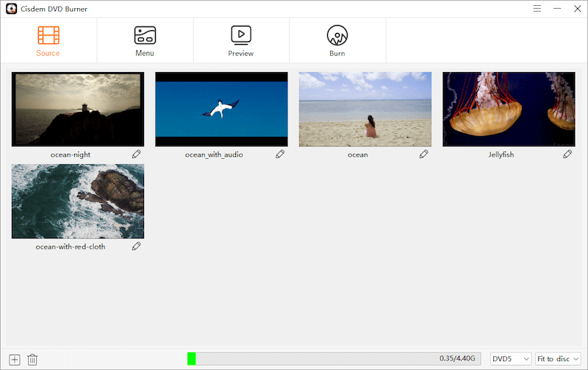Select the seagull ocean_with_audio thumbnail
The height and width of the screenshot is (370, 588).
click(x=221, y=109)
